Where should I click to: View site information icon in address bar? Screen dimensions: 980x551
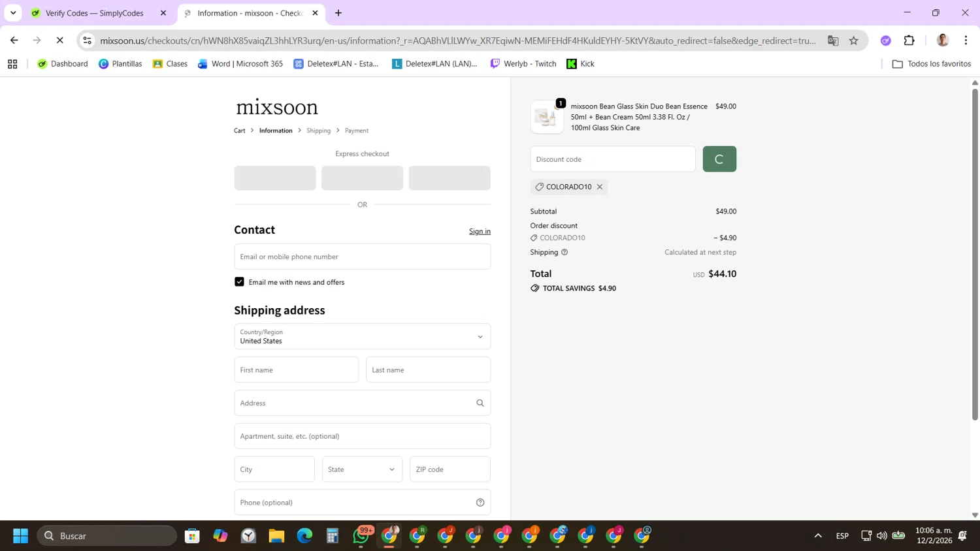(88, 40)
